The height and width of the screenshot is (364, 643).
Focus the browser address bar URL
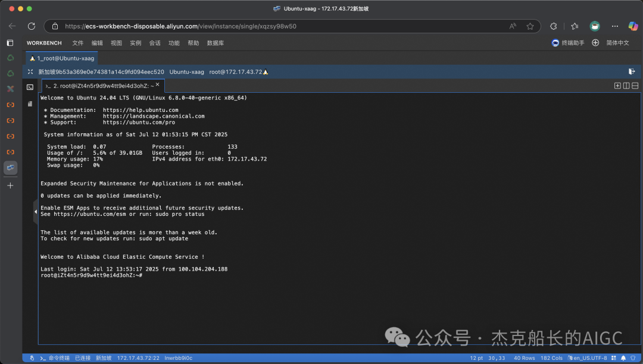pos(180,26)
